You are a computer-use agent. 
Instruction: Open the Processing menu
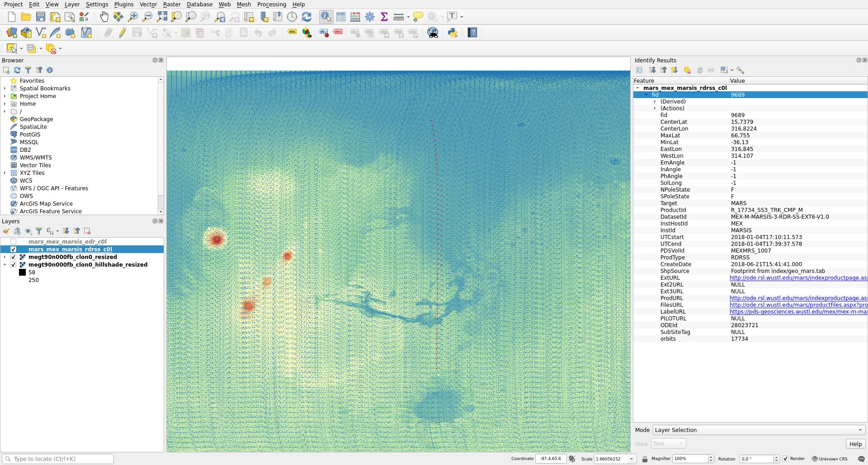pos(271,5)
